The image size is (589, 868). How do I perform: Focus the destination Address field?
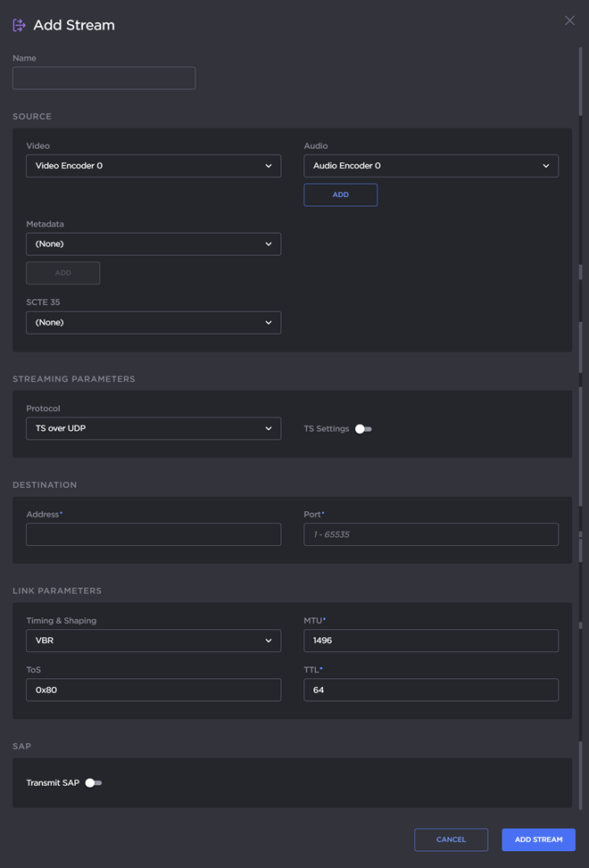[x=153, y=533]
